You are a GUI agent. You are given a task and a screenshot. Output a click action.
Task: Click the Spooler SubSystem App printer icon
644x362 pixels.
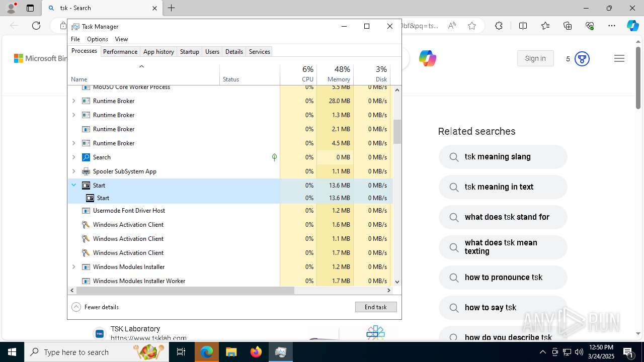[86, 171]
